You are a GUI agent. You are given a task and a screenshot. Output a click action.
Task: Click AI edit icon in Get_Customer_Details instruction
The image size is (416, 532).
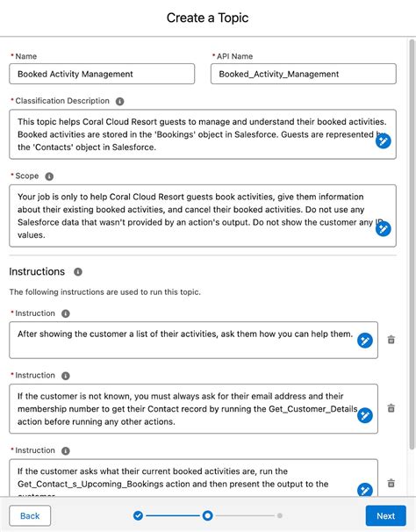[x=365, y=415]
